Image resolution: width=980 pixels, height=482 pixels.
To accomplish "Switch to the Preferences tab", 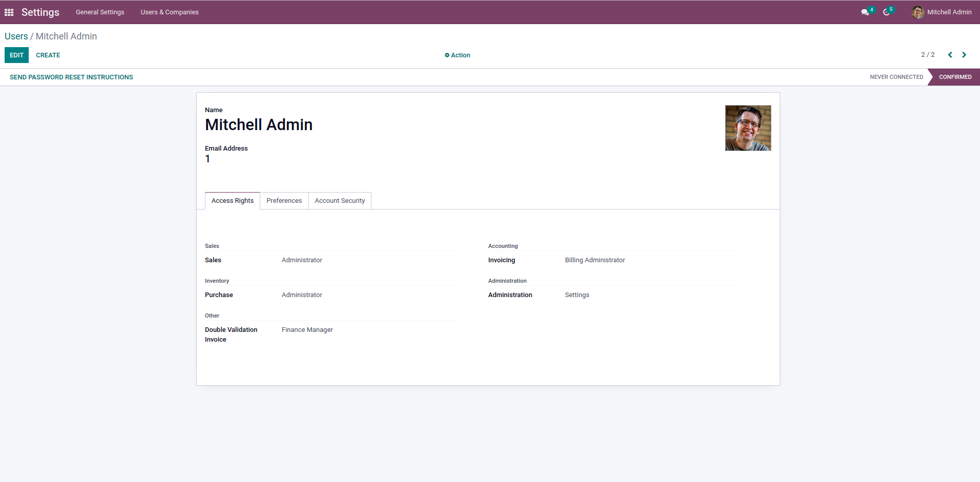I will point(284,201).
